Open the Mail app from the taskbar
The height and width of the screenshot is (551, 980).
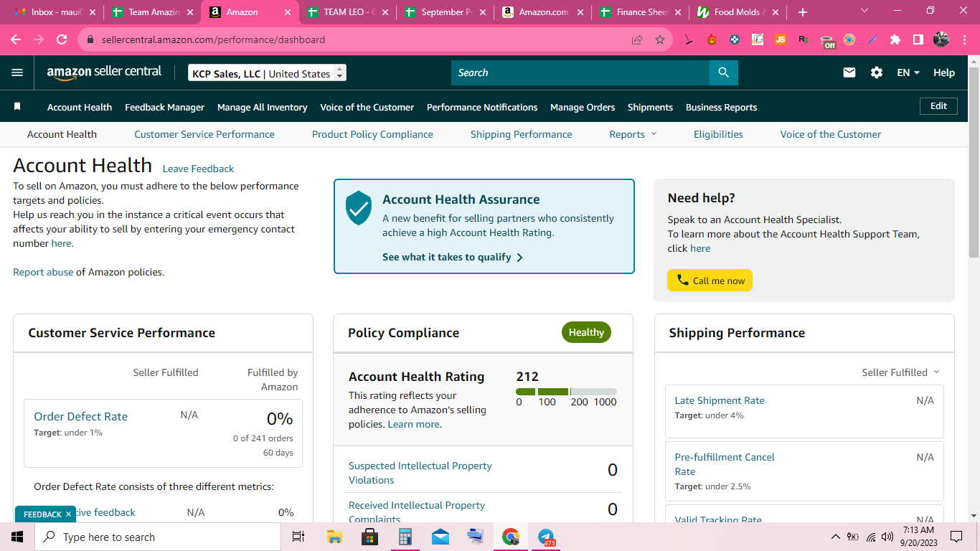click(x=440, y=537)
